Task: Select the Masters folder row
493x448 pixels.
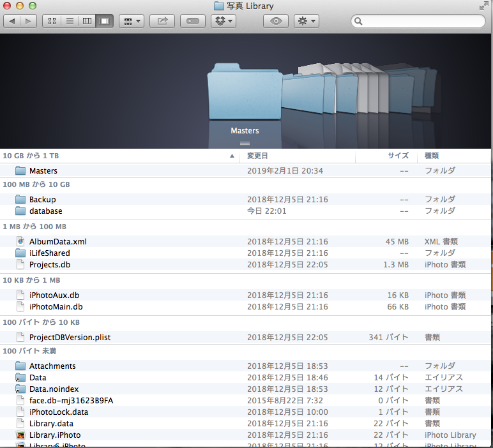Action: point(43,171)
